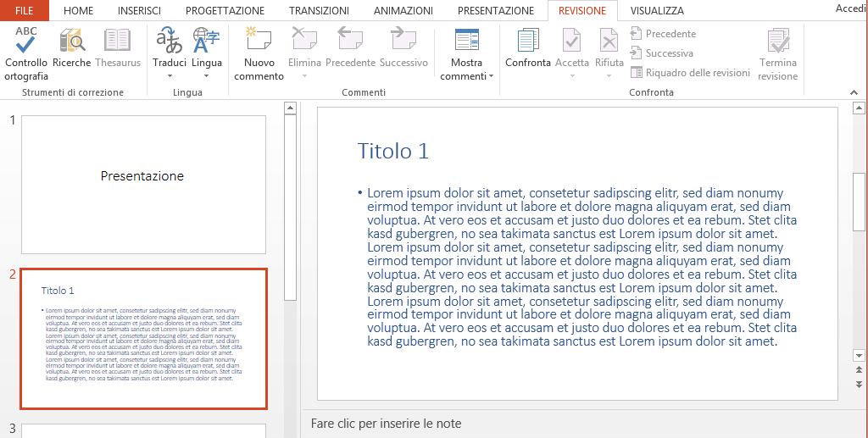Expand the Accetta dropdown arrow
The height and width of the screenshot is (438, 868).
click(572, 76)
